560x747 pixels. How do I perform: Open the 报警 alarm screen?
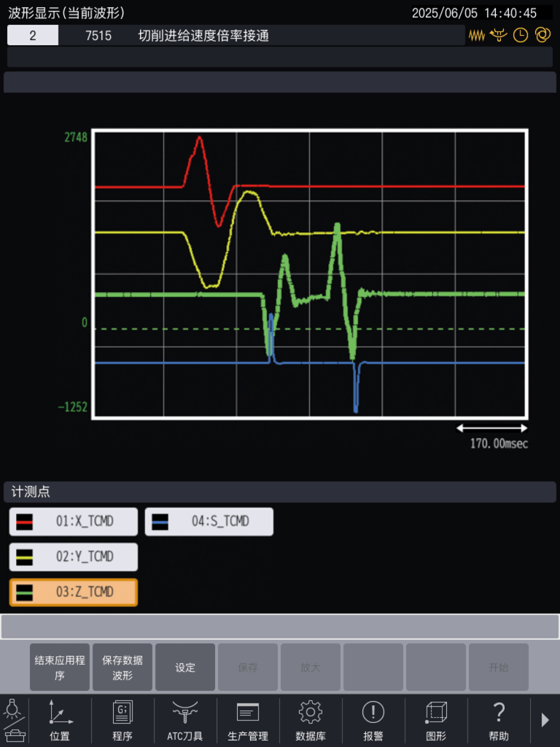point(373,721)
